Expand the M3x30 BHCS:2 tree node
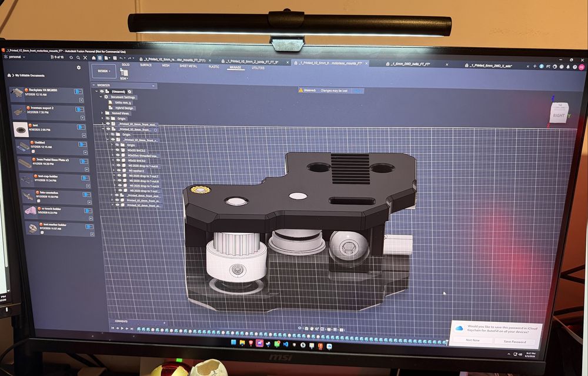Image resolution: width=588 pixels, height=376 pixels. point(112,149)
